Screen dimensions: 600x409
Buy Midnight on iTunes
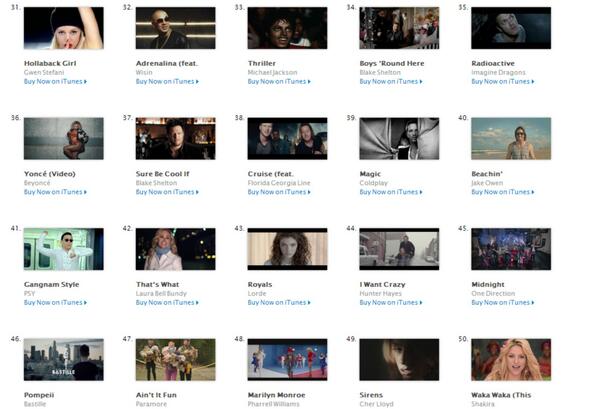(503, 303)
